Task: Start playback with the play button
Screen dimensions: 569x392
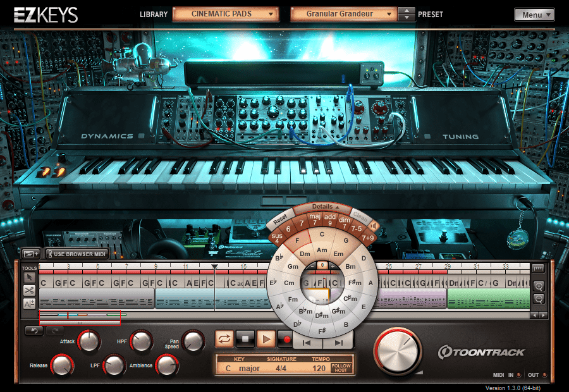Action: point(266,339)
